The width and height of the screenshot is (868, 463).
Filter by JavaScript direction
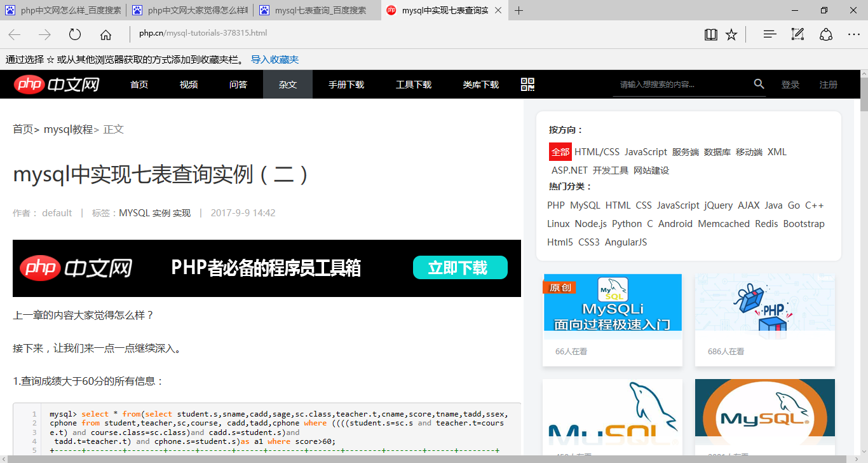[x=646, y=152]
